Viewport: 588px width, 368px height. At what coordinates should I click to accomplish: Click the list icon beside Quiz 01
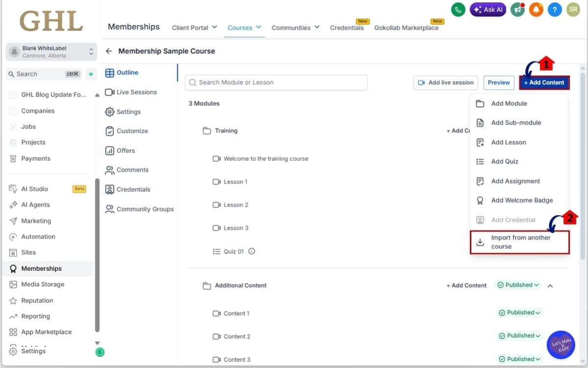pyautogui.click(x=217, y=251)
